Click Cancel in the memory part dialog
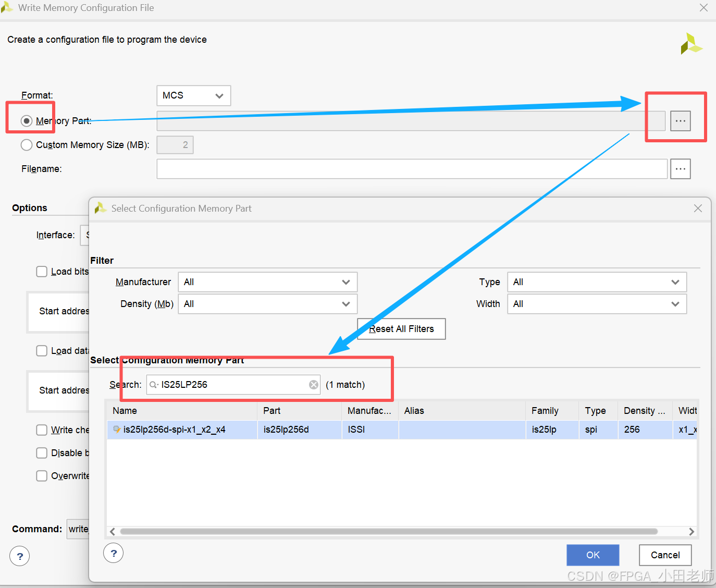This screenshot has height=588, width=716. (665, 555)
